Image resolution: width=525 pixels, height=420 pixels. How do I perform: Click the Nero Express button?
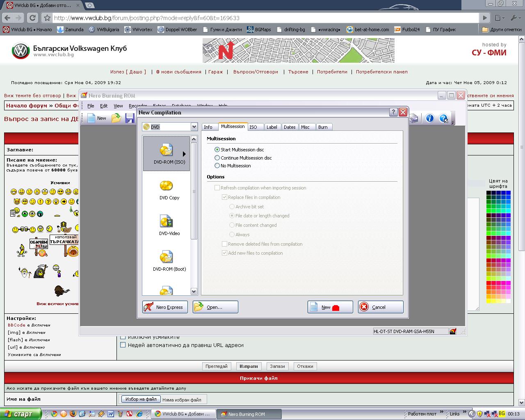click(x=165, y=307)
